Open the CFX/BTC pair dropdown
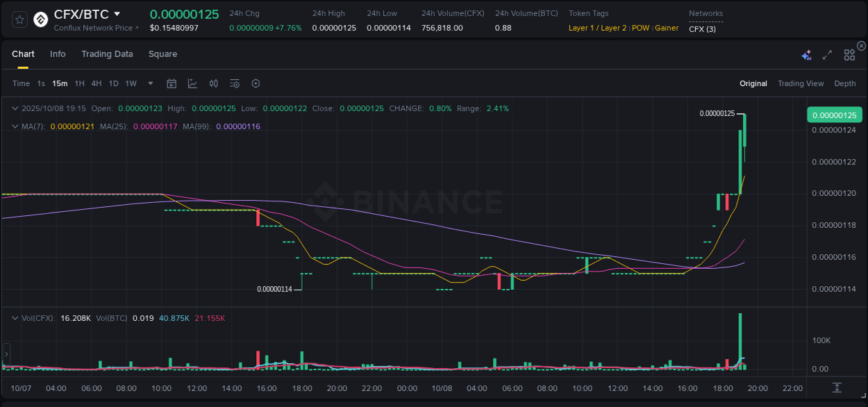The width and height of the screenshot is (868, 407). [117, 13]
